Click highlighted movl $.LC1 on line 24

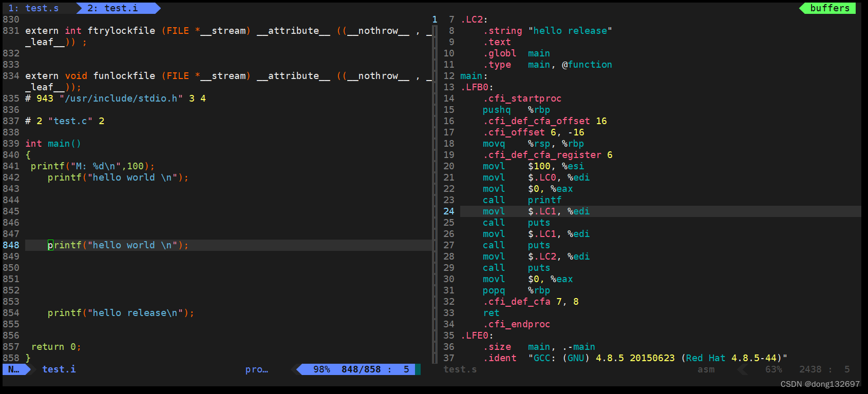pos(536,211)
